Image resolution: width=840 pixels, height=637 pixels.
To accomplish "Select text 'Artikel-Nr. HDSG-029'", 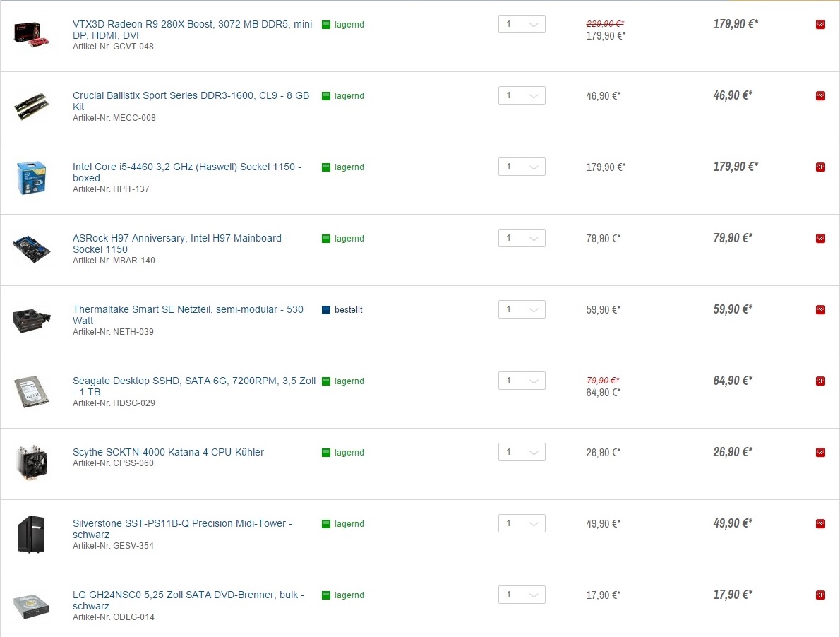I will [114, 403].
